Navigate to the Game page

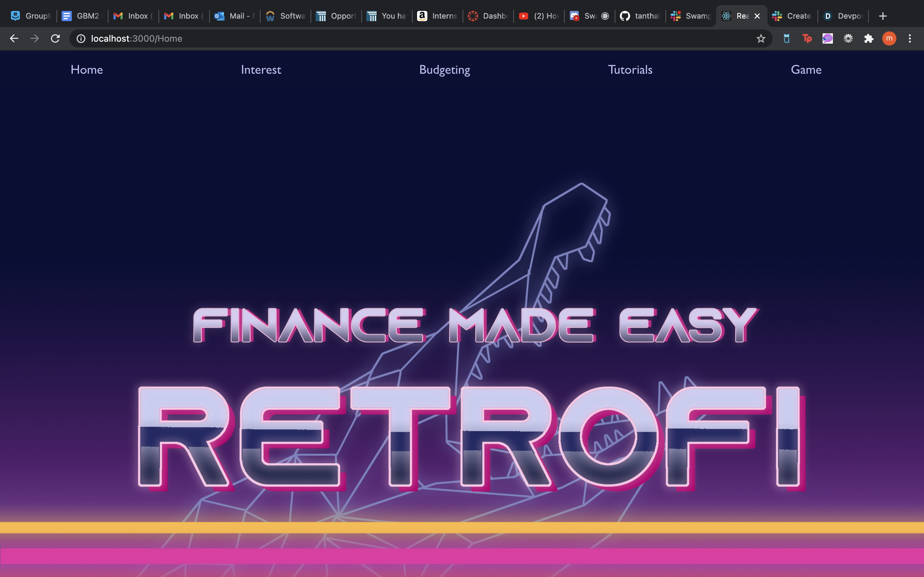pyautogui.click(x=806, y=70)
